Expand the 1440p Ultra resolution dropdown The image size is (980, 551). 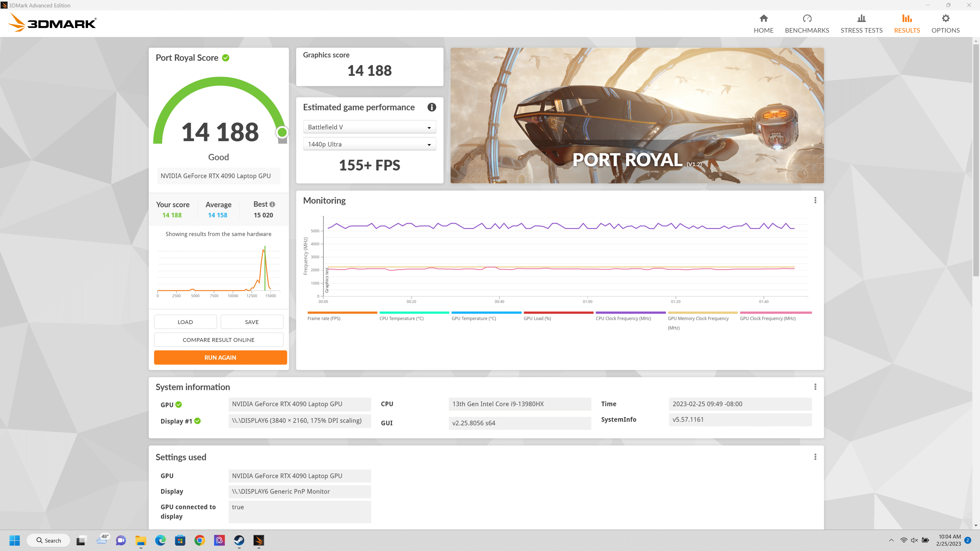pyautogui.click(x=369, y=144)
